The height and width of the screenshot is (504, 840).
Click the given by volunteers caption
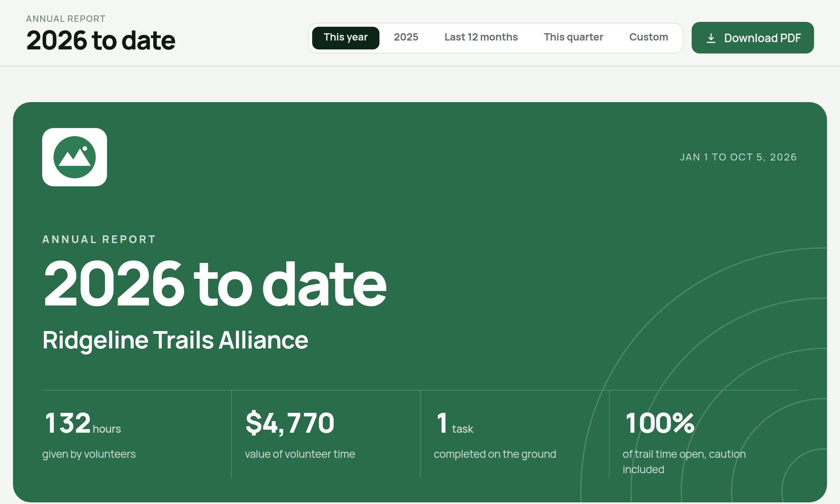click(x=89, y=454)
